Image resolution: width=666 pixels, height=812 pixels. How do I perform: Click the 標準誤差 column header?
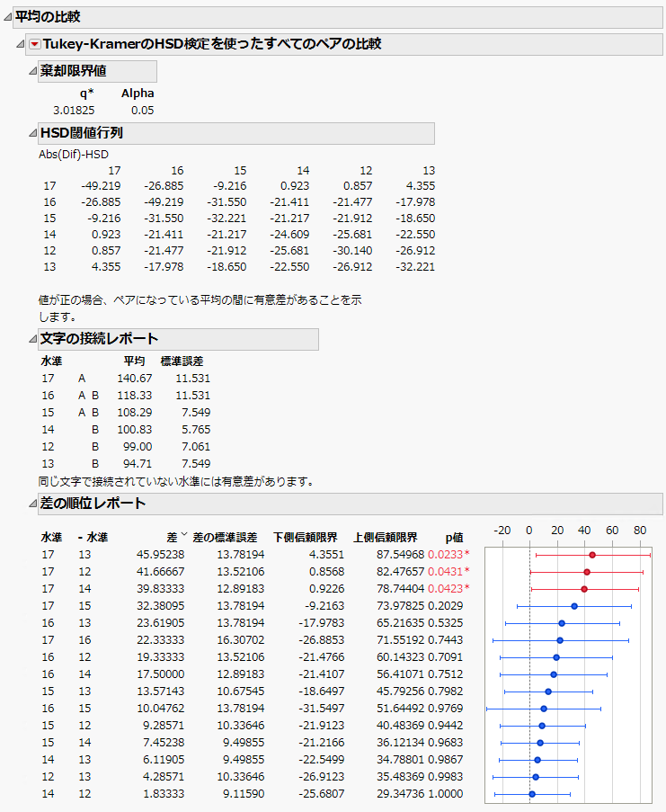(182, 361)
